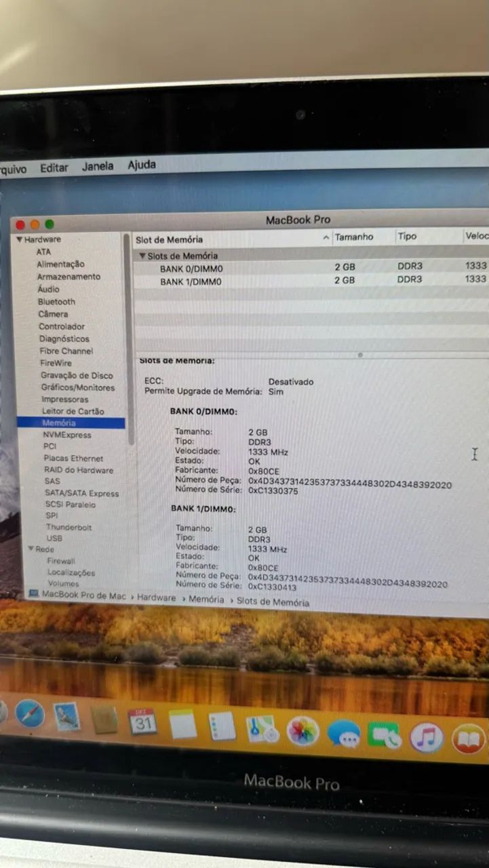Select Firewall under Rede
Screen dimensions: 489x868
click(61, 561)
